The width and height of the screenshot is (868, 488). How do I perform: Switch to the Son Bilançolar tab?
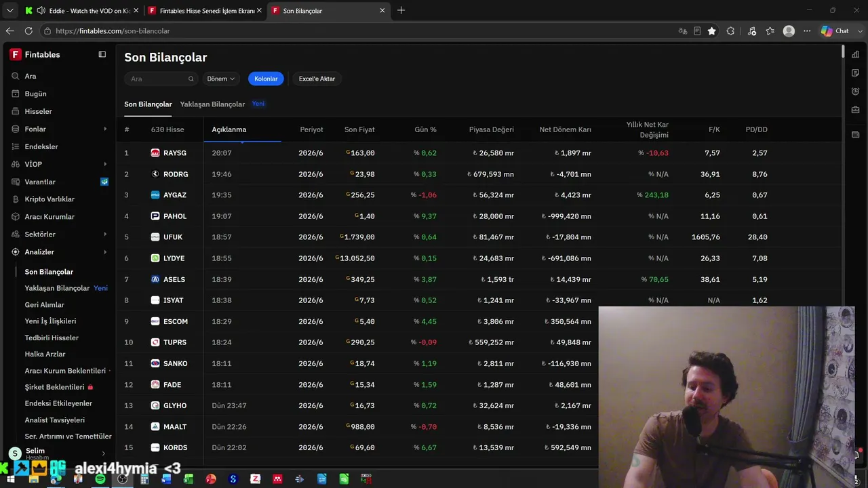[148, 104]
